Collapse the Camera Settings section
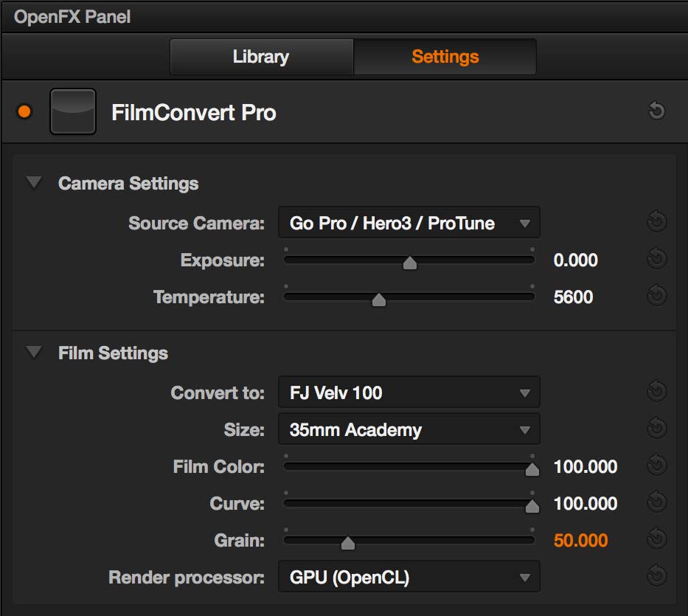Viewport: 688px width, 616px height. click(34, 182)
